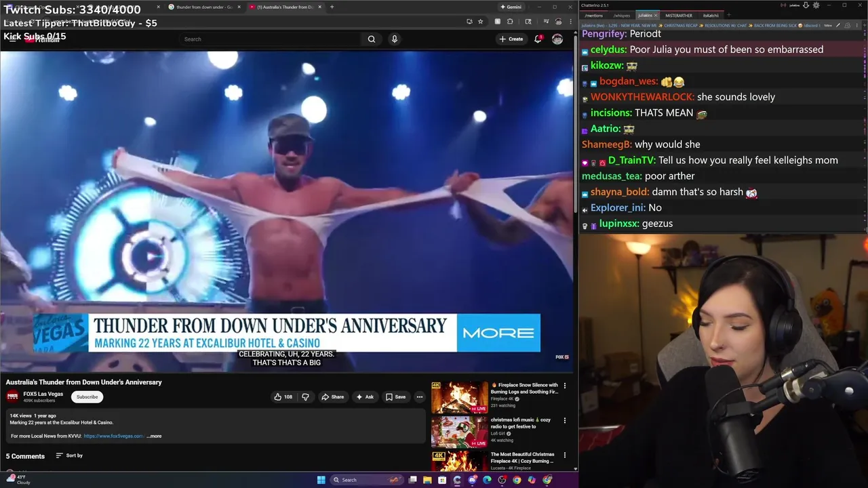Share the video

[x=332, y=397]
